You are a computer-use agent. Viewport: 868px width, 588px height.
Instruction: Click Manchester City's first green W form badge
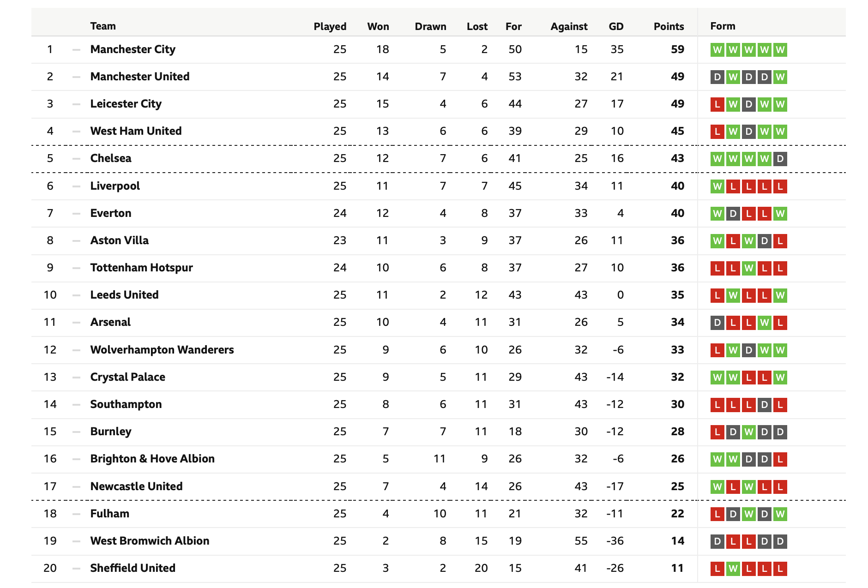point(717,50)
